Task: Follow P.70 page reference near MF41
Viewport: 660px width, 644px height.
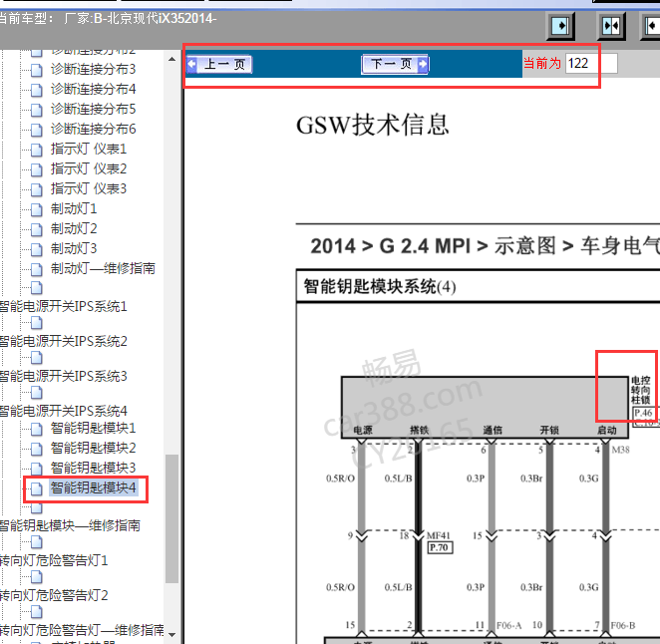Action: [x=441, y=547]
